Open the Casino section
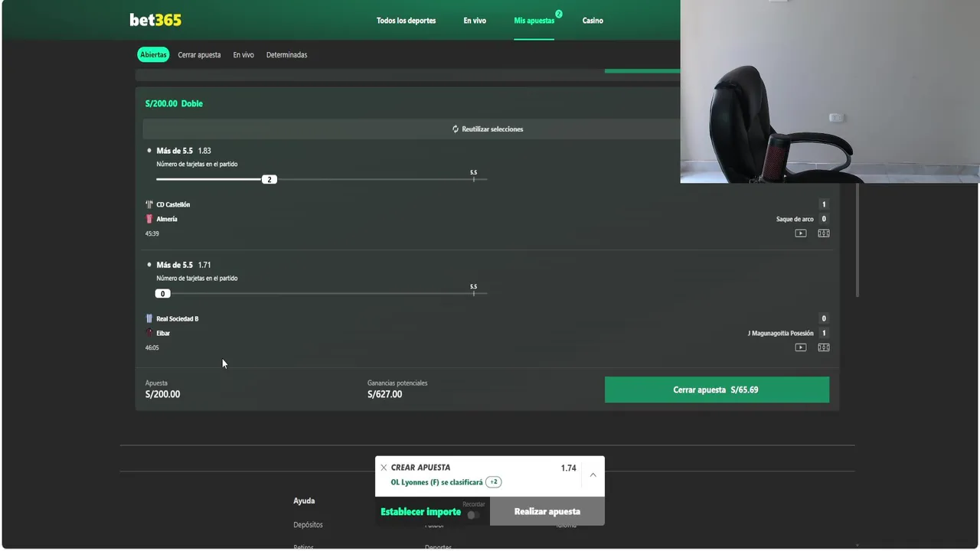Image resolution: width=980 pixels, height=551 pixels. pos(593,21)
